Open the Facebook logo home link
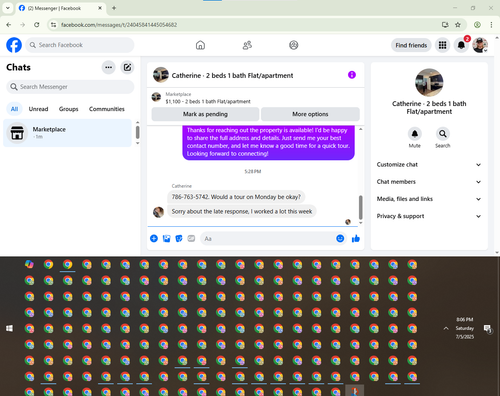 pos(14,45)
